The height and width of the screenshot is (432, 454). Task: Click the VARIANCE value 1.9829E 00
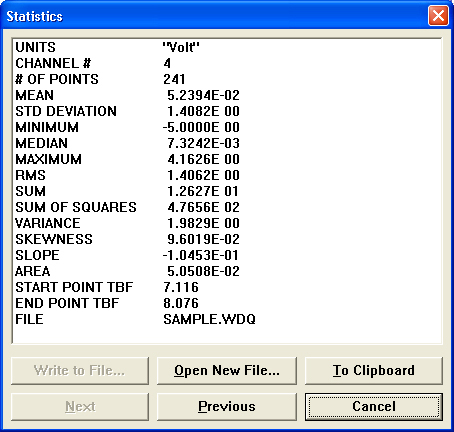pyautogui.click(x=203, y=223)
